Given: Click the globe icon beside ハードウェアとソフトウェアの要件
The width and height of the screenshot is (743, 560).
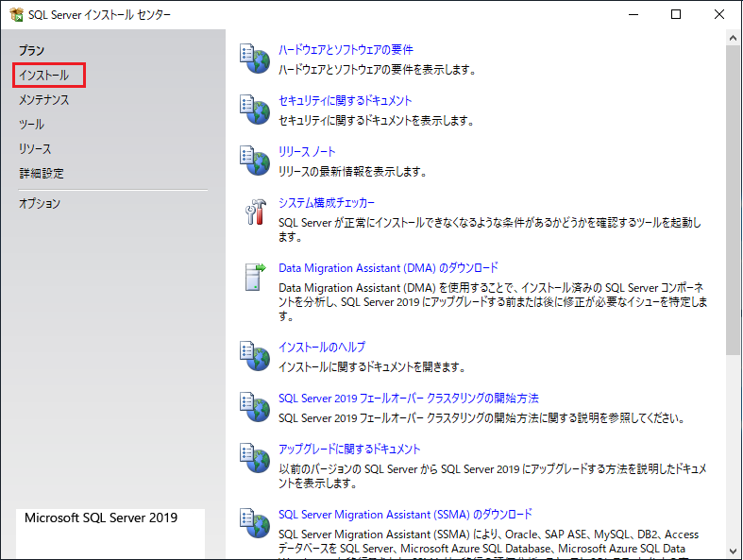Looking at the screenshot, I should point(255,59).
